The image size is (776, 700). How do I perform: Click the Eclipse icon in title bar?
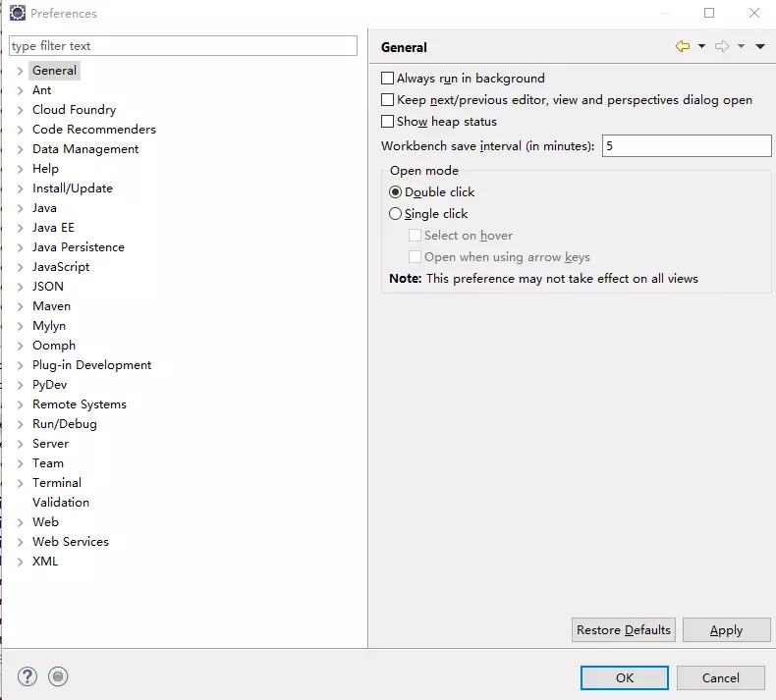[x=17, y=14]
